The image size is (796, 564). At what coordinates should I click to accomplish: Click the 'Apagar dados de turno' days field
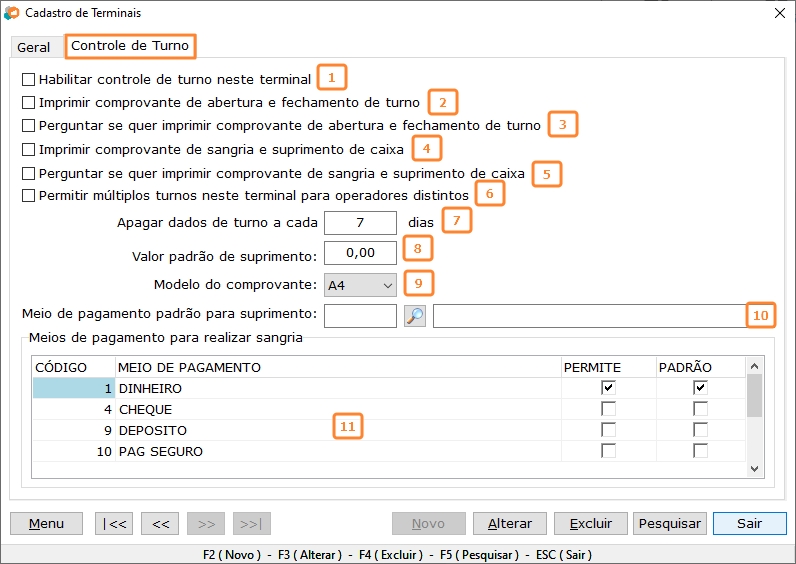(x=360, y=223)
